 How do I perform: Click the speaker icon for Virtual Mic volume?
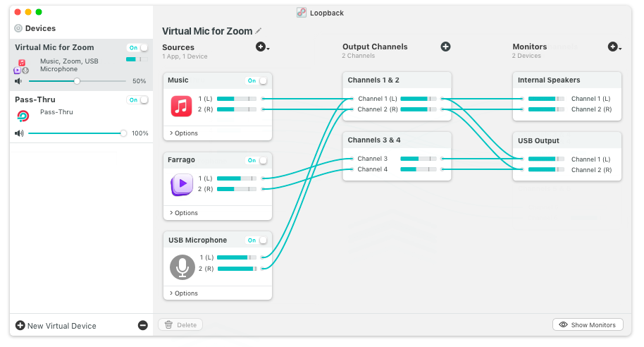(18, 81)
